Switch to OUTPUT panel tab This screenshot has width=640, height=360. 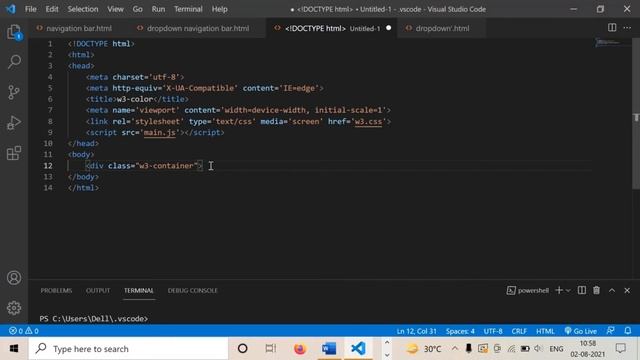pos(98,290)
